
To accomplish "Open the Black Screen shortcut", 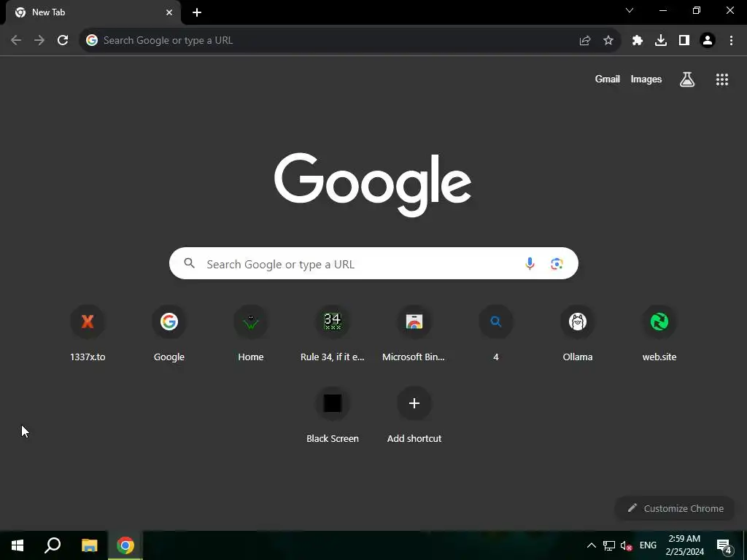I will 333,415.
